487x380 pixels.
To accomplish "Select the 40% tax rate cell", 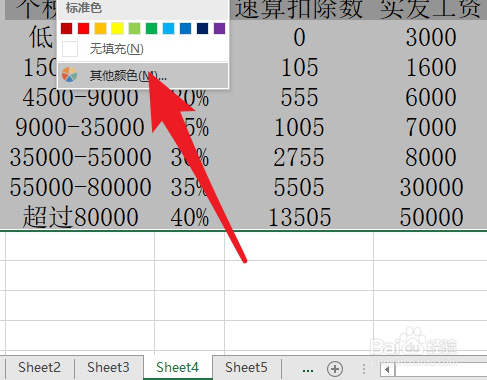I will point(190,217).
